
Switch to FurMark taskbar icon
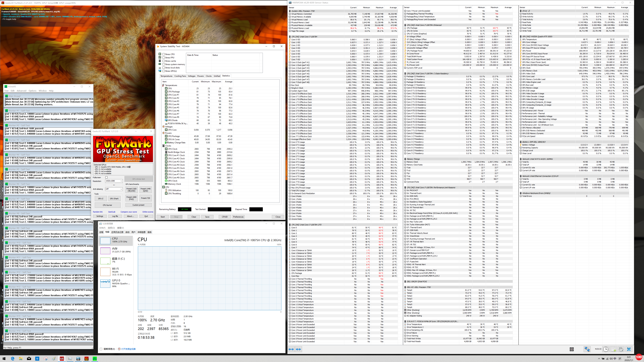87,359
